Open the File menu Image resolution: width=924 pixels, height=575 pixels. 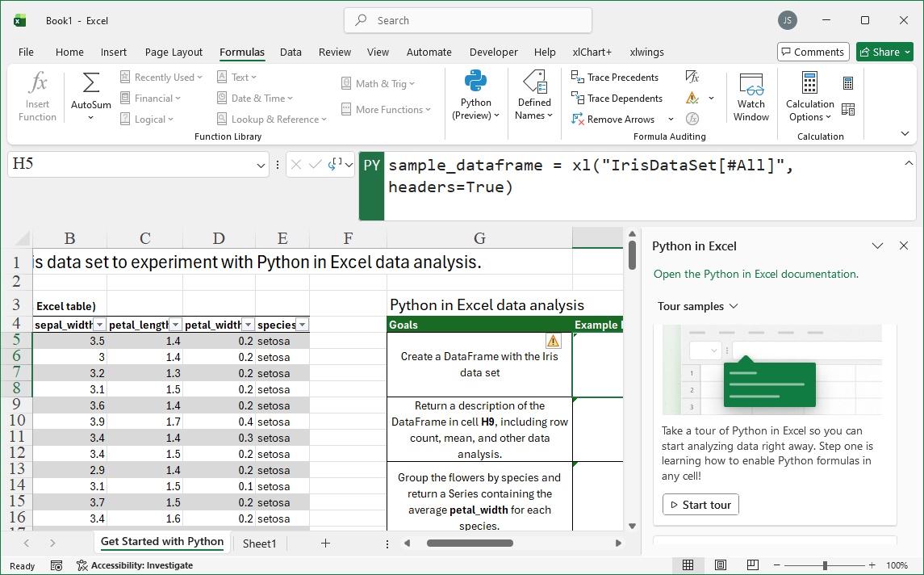click(x=26, y=52)
